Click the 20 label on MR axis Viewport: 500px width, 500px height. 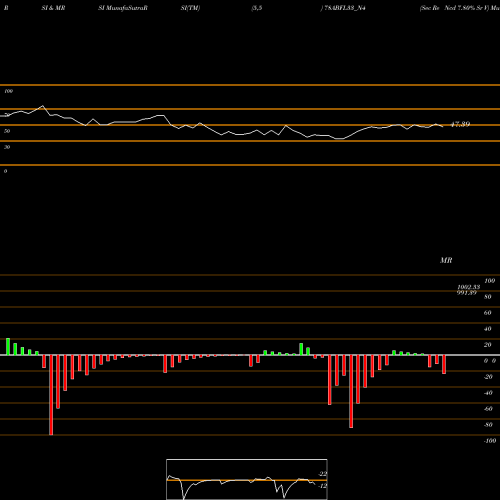[488, 345]
